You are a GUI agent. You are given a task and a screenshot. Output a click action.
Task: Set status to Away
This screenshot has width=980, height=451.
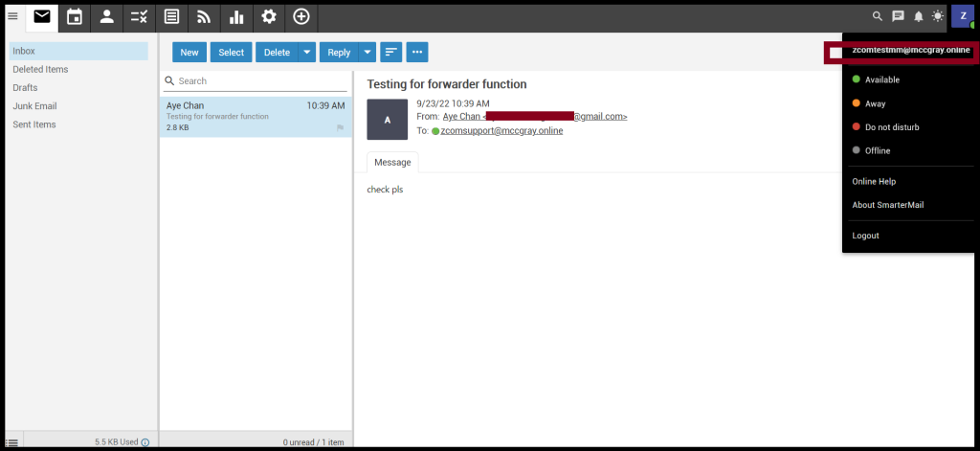[869, 103]
